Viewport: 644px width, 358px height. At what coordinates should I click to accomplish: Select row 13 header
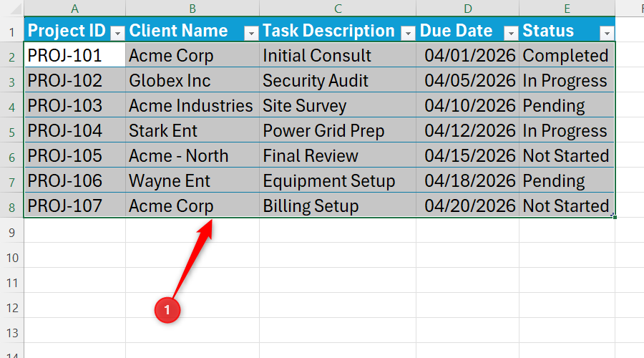click(x=12, y=332)
